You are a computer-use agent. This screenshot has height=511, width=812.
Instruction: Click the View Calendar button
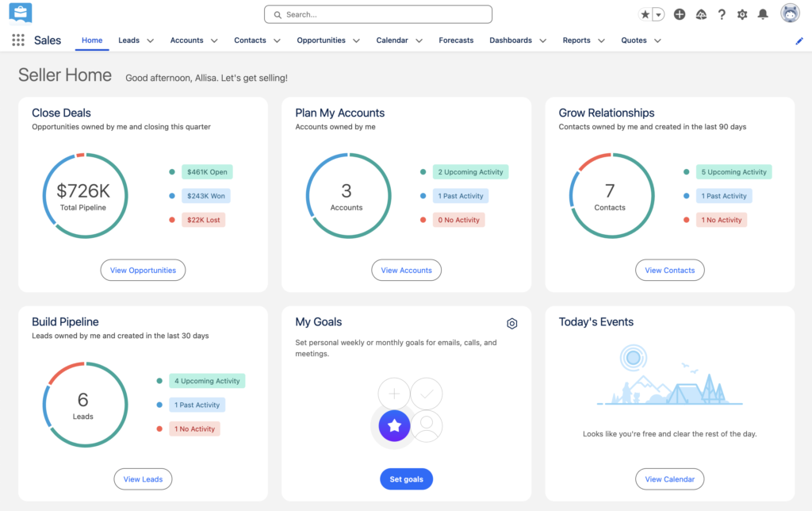(669, 479)
